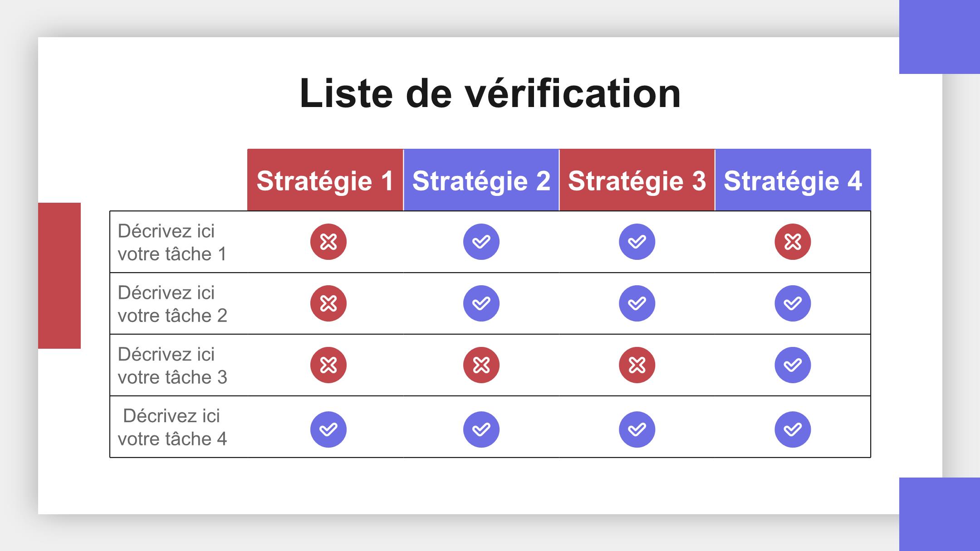
Task: Click the 'Décrivez ici votre tâche 1' text
Action: [172, 242]
